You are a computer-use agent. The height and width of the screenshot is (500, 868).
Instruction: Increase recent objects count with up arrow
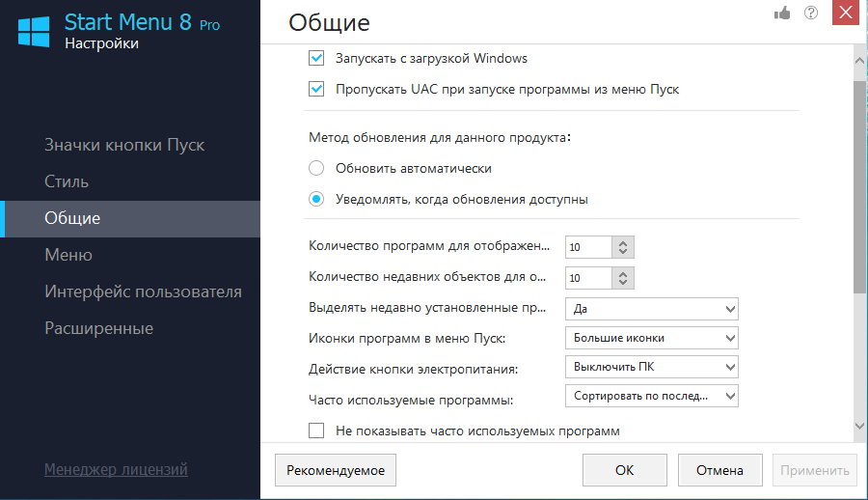click(623, 274)
